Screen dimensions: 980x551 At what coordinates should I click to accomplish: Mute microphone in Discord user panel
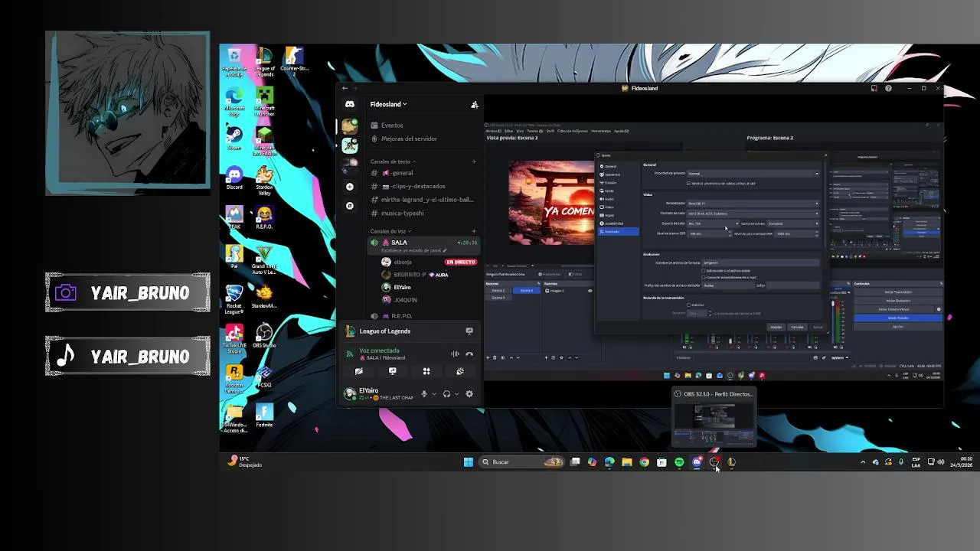tap(424, 394)
